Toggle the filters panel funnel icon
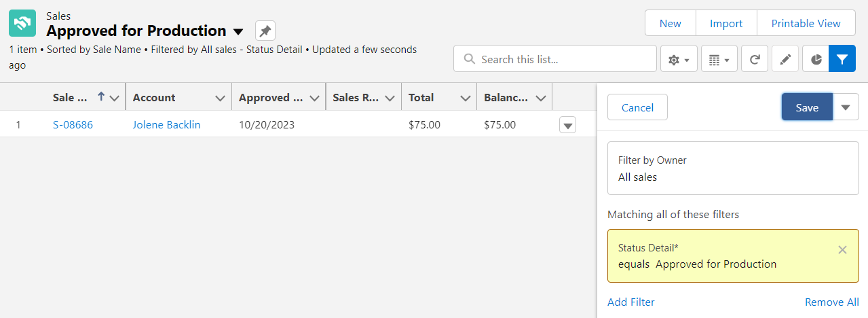Image resolution: width=868 pixels, height=318 pixels. [x=842, y=60]
